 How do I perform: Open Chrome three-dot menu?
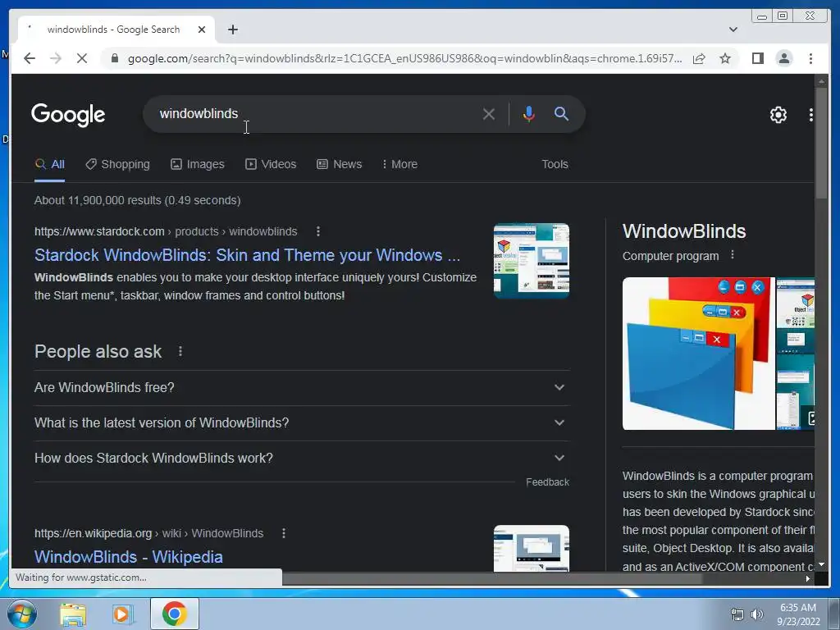(x=810, y=58)
